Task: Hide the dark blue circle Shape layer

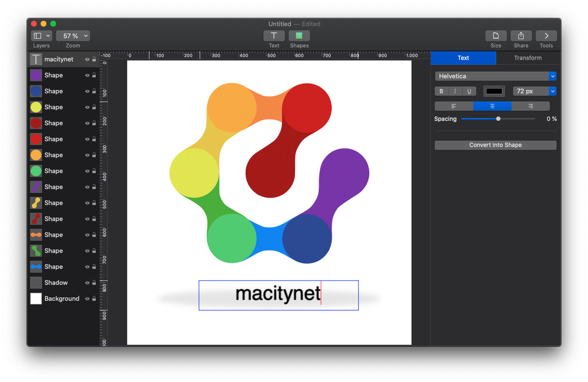Action: coord(88,91)
